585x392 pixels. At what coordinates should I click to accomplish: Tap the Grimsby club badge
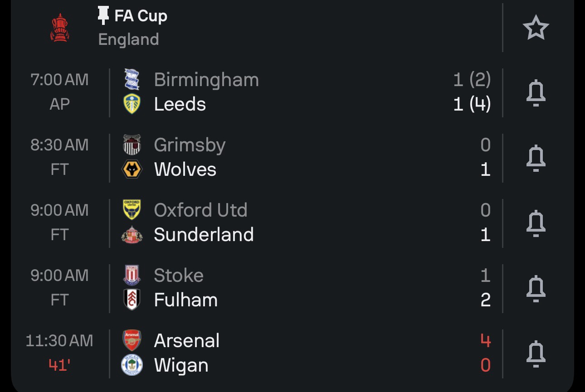132,145
